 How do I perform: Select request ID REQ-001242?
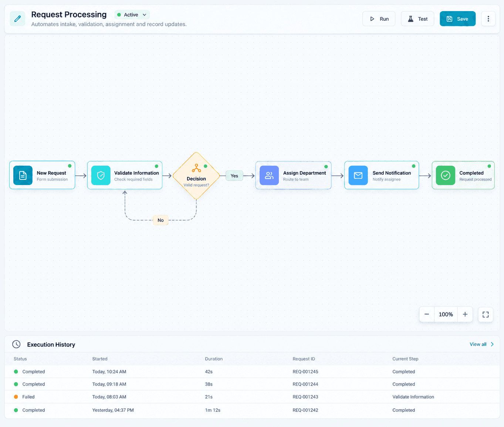coord(305,410)
